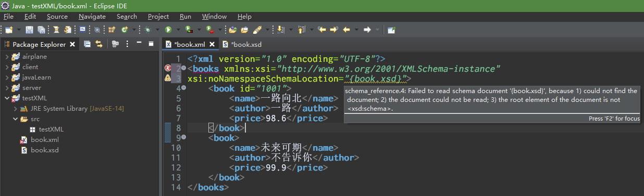
Task: Click the text 未来可期 in the editor
Action: point(281,148)
